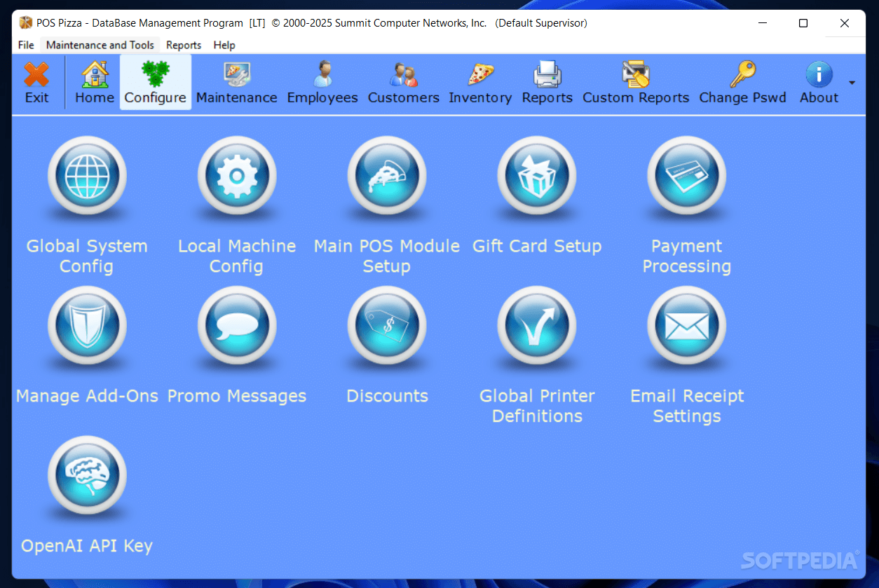The width and height of the screenshot is (879, 588).
Task: Open the Help menu
Action: point(224,45)
